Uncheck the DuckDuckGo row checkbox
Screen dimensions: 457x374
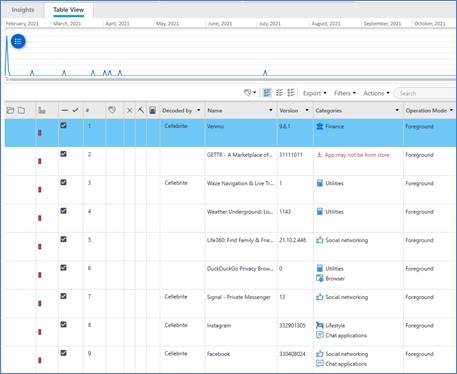click(63, 268)
